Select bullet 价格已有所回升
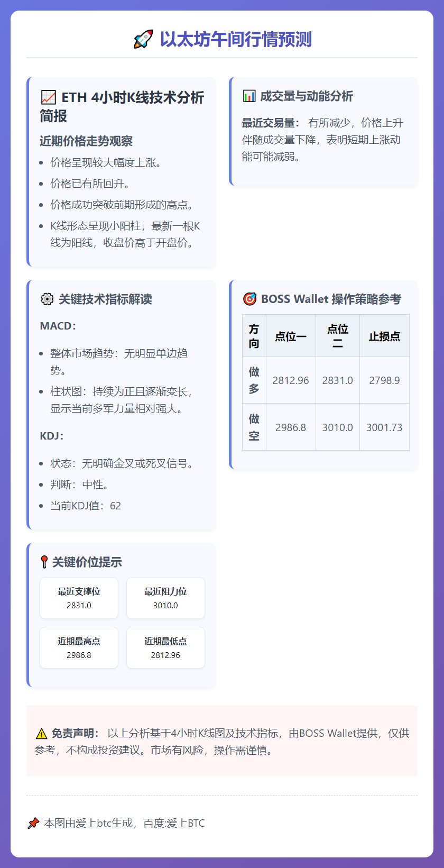The image size is (444, 868). point(90,184)
